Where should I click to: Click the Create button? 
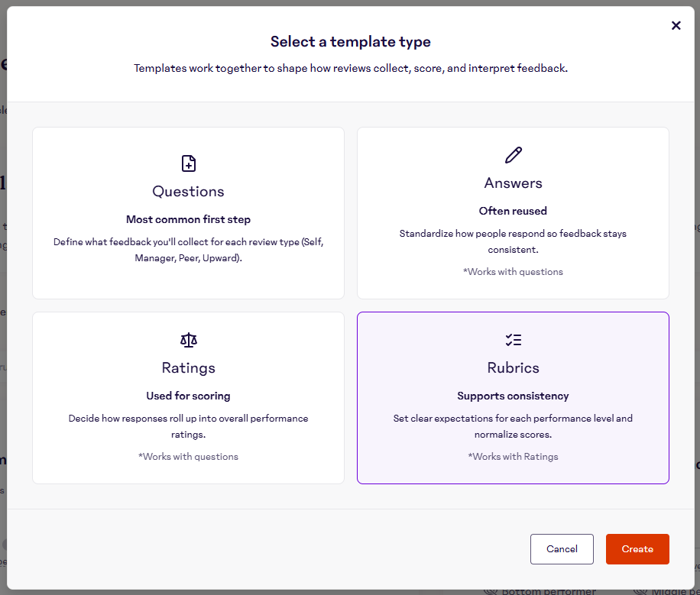tap(637, 549)
